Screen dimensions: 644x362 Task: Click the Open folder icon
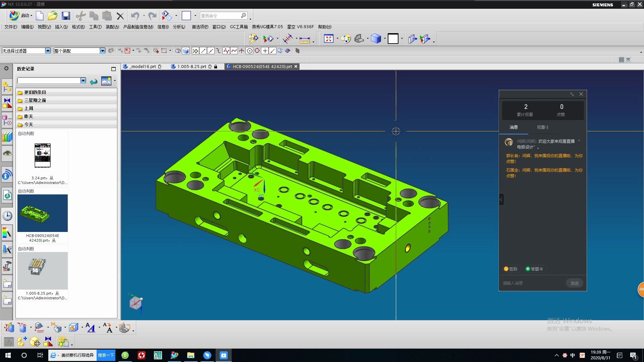[x=52, y=16]
